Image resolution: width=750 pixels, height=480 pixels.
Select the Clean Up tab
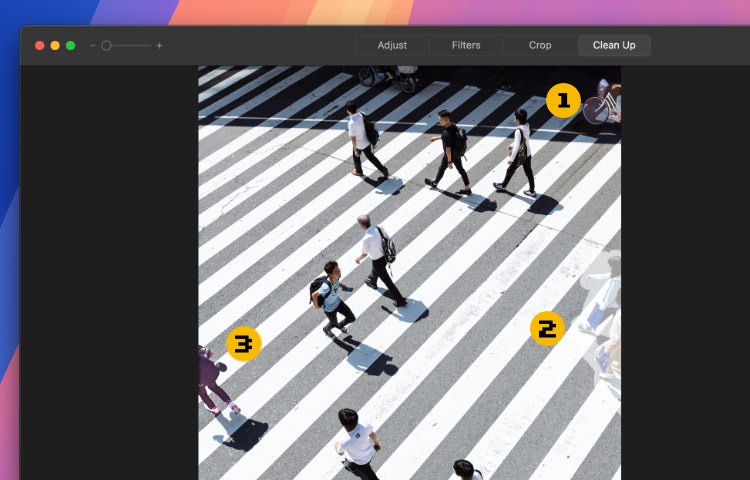[614, 45]
